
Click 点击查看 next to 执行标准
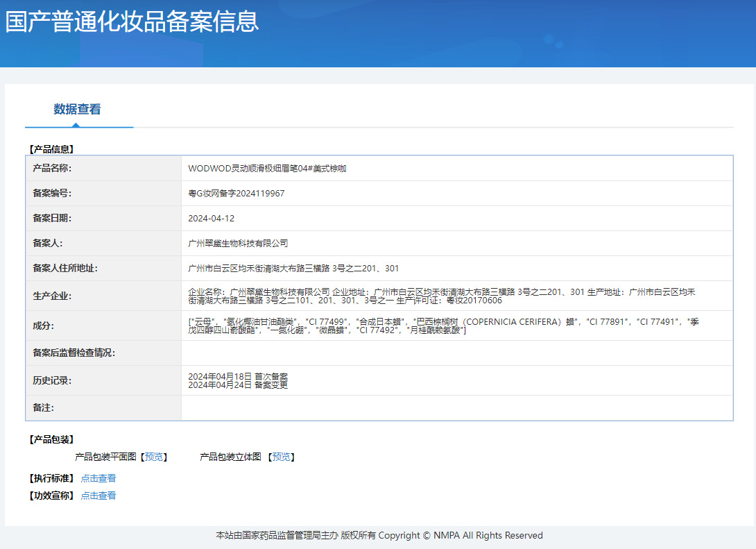98,478
